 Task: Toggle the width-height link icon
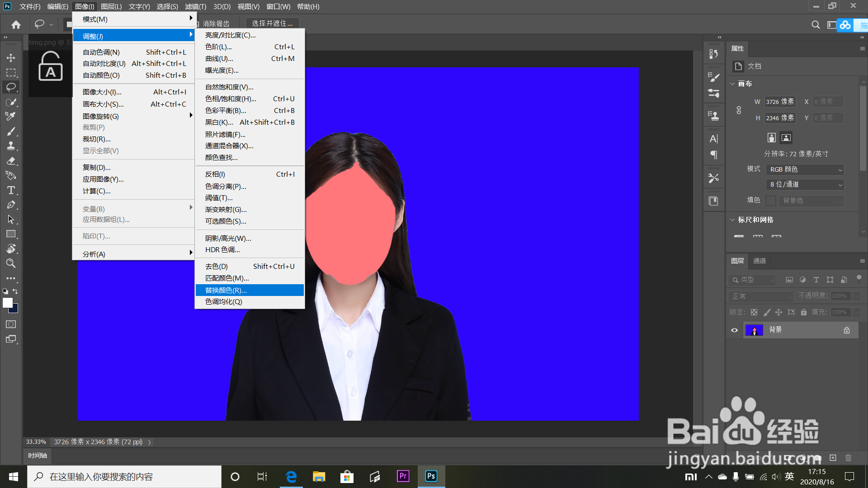pyautogui.click(x=739, y=110)
